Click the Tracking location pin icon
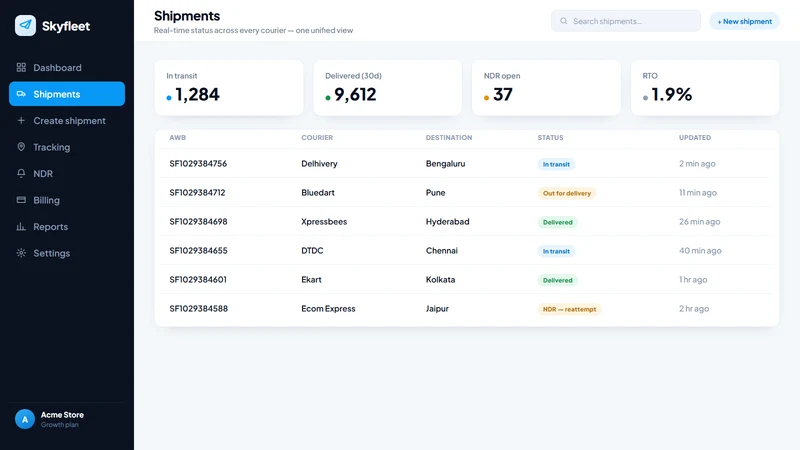Image resolution: width=800 pixels, height=450 pixels. pos(21,147)
